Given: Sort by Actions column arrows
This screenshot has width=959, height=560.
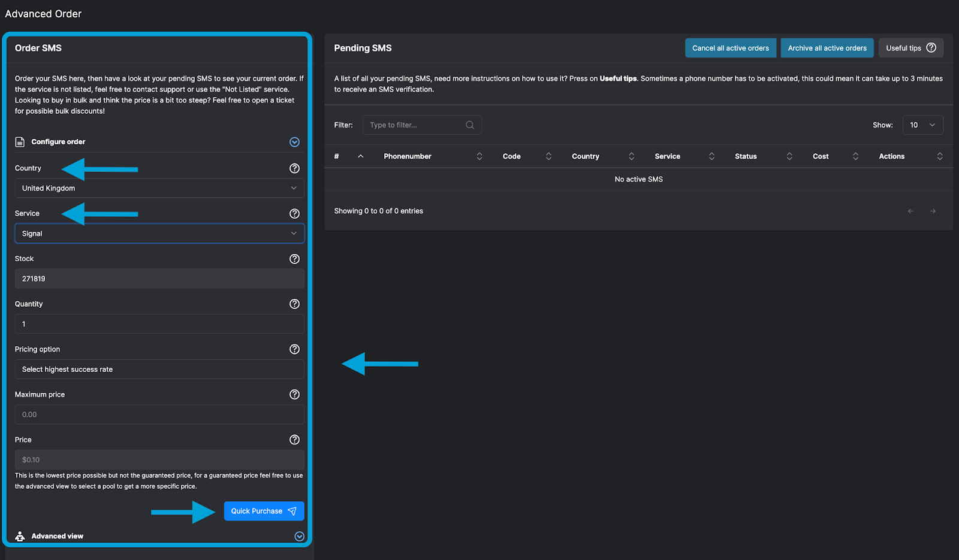Looking at the screenshot, I should point(940,156).
